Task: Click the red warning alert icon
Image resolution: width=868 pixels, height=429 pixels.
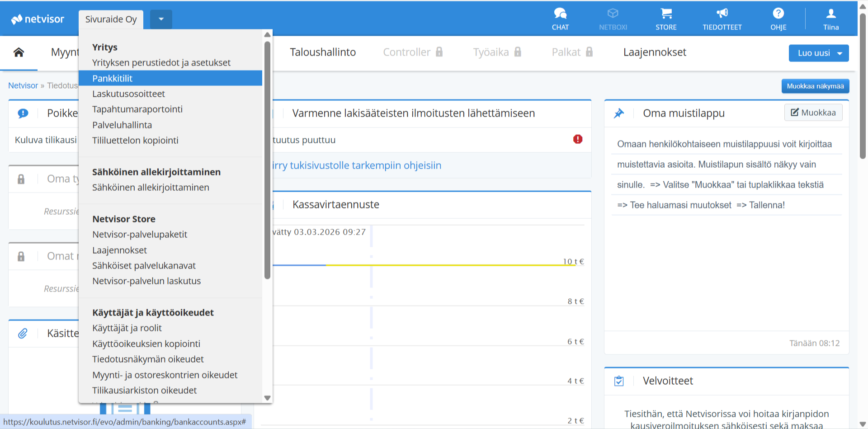Action: pyautogui.click(x=578, y=139)
